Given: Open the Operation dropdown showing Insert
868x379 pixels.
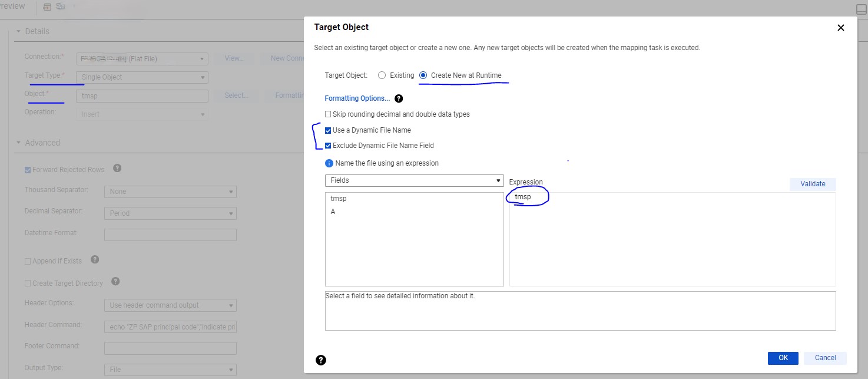Looking at the screenshot, I should [x=142, y=114].
